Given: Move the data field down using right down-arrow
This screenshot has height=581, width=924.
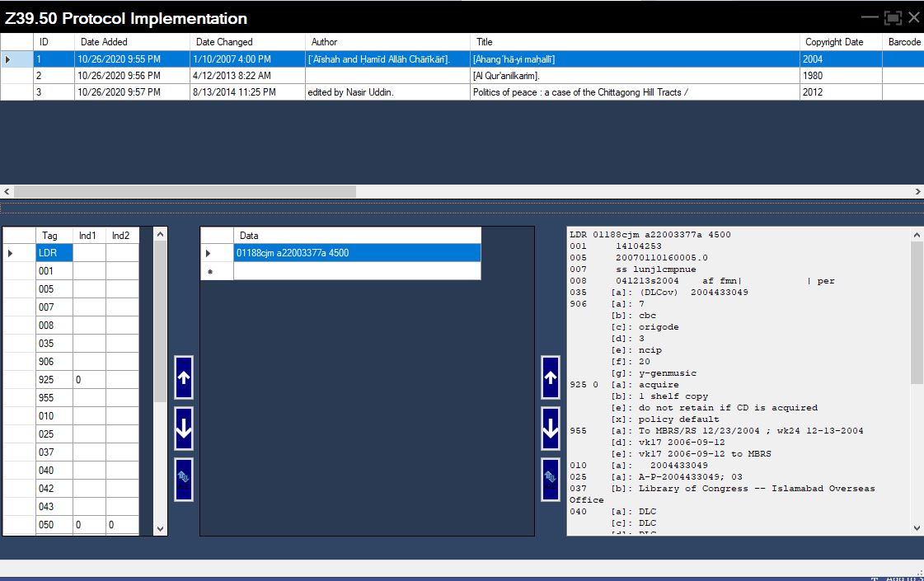Looking at the screenshot, I should click(550, 428).
